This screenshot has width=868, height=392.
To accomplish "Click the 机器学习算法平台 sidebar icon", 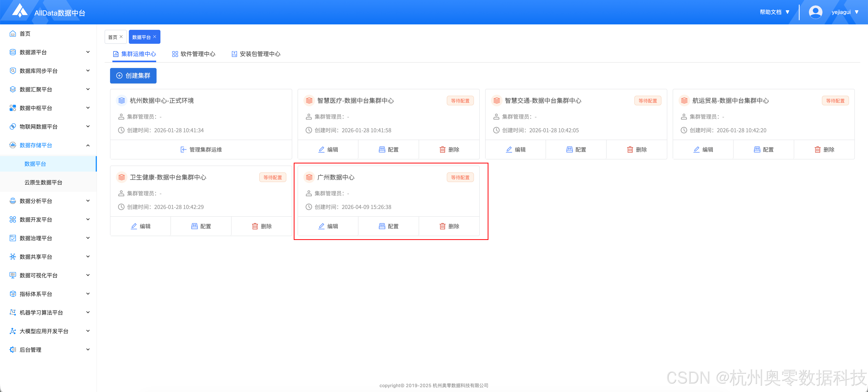I will (x=13, y=313).
